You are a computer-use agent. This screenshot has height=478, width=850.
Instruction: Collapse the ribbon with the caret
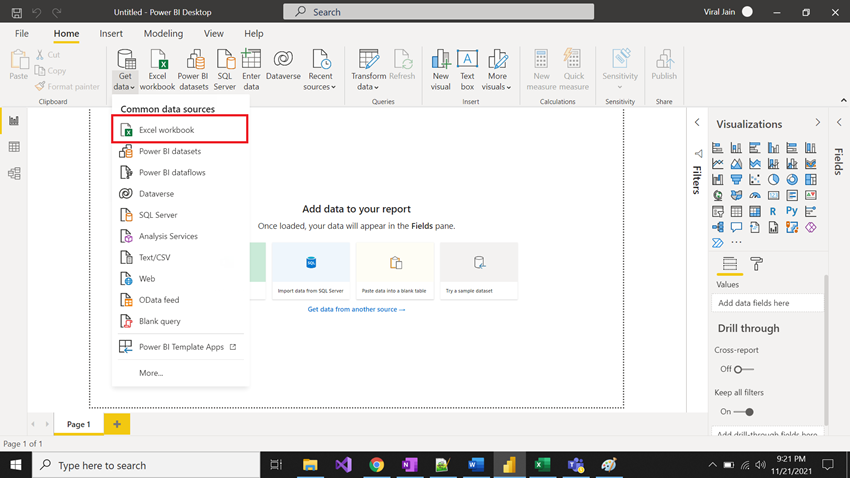[x=843, y=100]
